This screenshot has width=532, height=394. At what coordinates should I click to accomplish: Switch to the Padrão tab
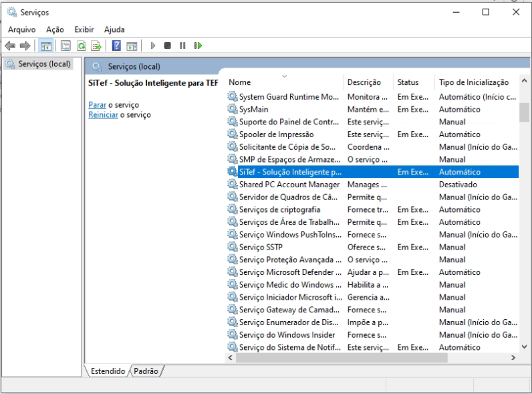(x=146, y=371)
